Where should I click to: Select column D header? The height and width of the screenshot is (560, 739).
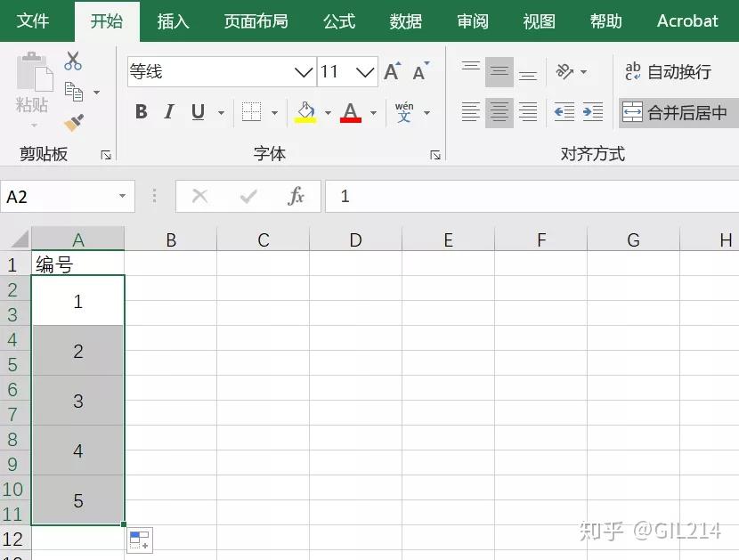pos(355,239)
